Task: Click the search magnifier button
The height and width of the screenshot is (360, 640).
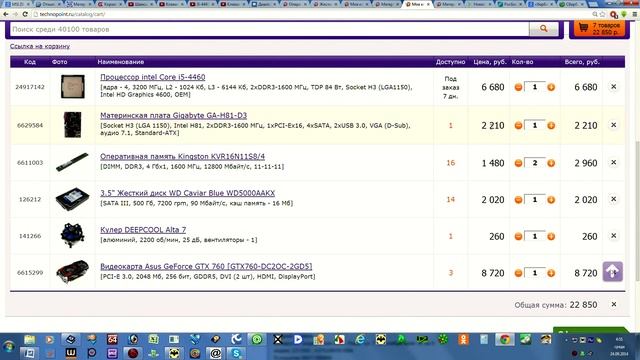Action: click(544, 29)
